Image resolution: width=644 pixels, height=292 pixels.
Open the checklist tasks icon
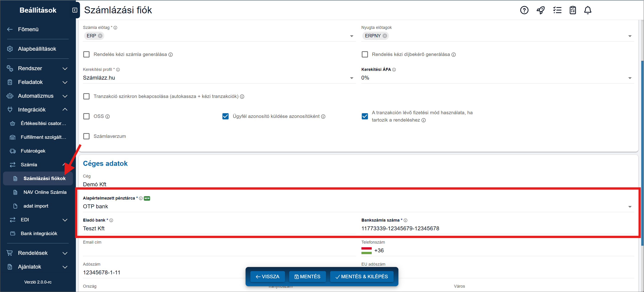[557, 10]
